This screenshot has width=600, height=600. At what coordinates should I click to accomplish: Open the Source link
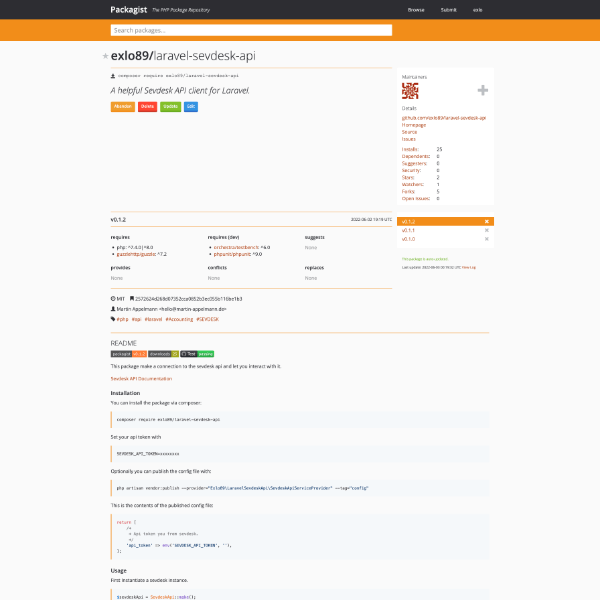tap(409, 132)
